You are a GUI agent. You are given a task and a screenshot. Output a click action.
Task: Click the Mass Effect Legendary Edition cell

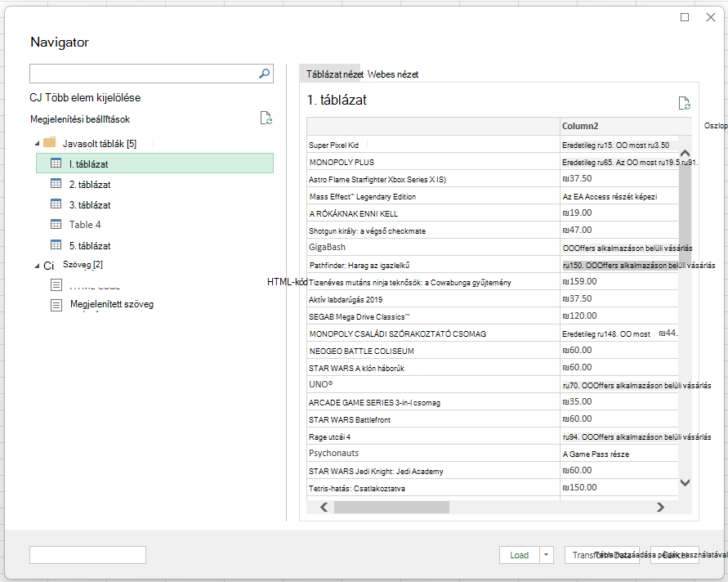433,196
